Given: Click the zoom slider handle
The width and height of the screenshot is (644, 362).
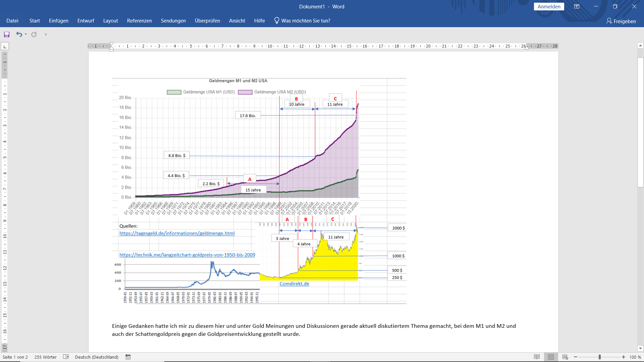Looking at the screenshot, I should pyautogui.click(x=599, y=357).
